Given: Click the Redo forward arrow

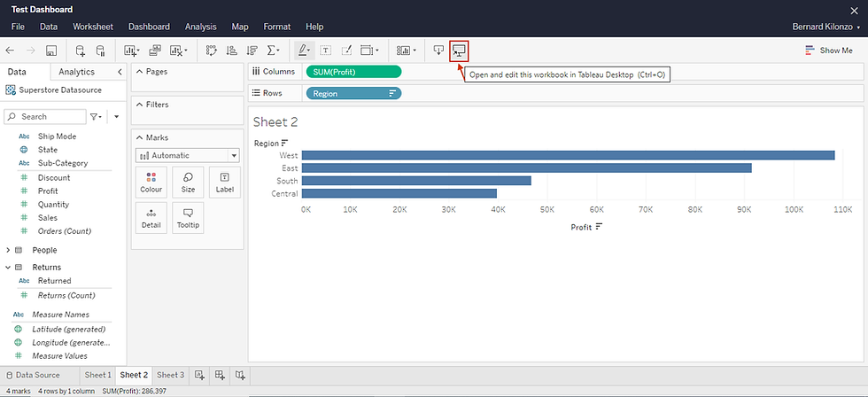Looking at the screenshot, I should coord(30,51).
